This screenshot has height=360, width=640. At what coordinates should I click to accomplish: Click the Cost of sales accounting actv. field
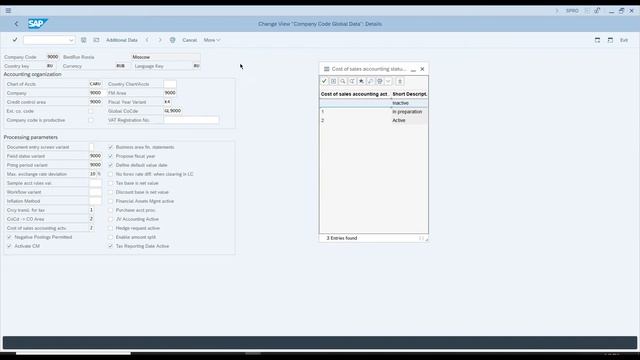[x=91, y=228]
